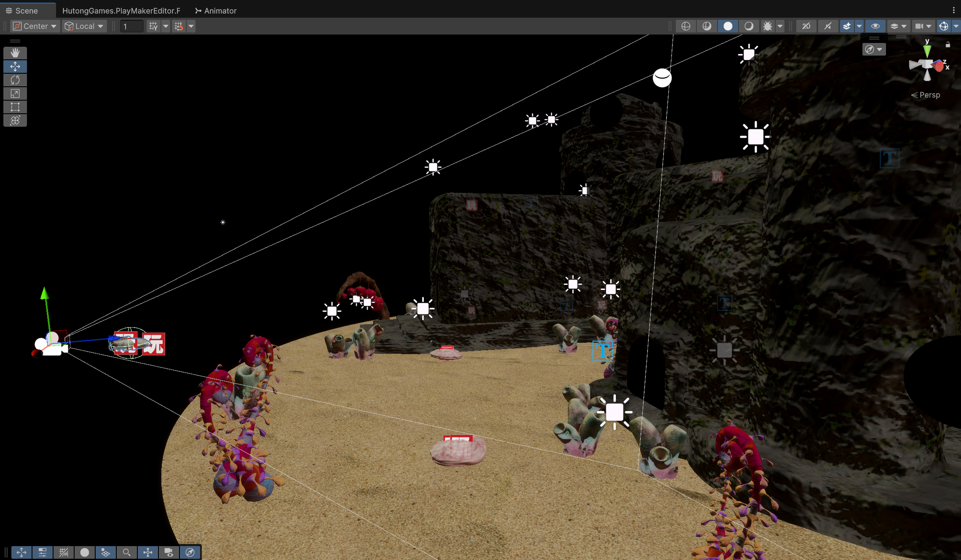961x560 pixels.
Task: Open the Local handle rotation dropdown
Action: point(84,26)
